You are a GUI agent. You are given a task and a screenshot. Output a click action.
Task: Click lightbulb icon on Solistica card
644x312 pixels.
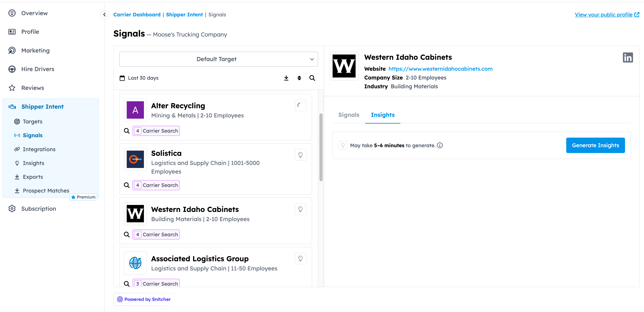pyautogui.click(x=300, y=155)
